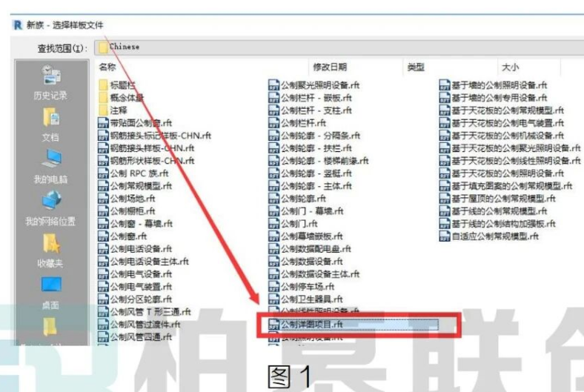Screen dimensions: 584x392
Task: Click the RFT icon of 公制电气设备.rft
Action: click(x=103, y=274)
